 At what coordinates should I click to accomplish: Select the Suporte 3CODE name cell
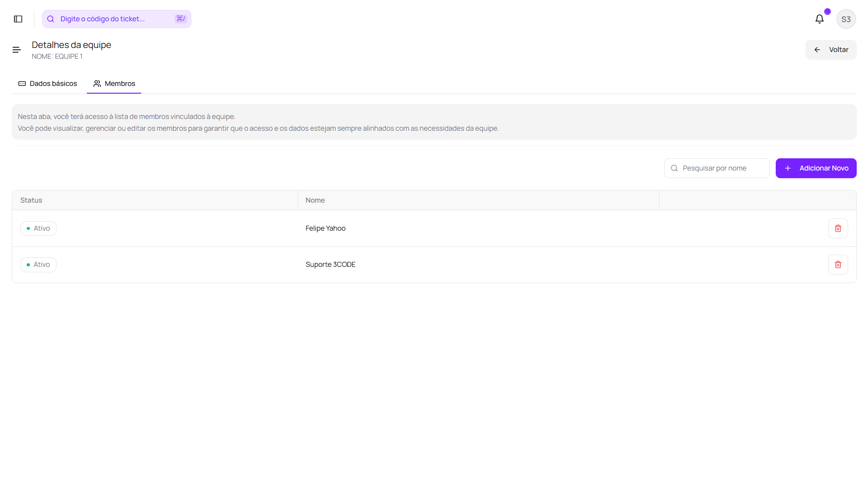click(330, 265)
